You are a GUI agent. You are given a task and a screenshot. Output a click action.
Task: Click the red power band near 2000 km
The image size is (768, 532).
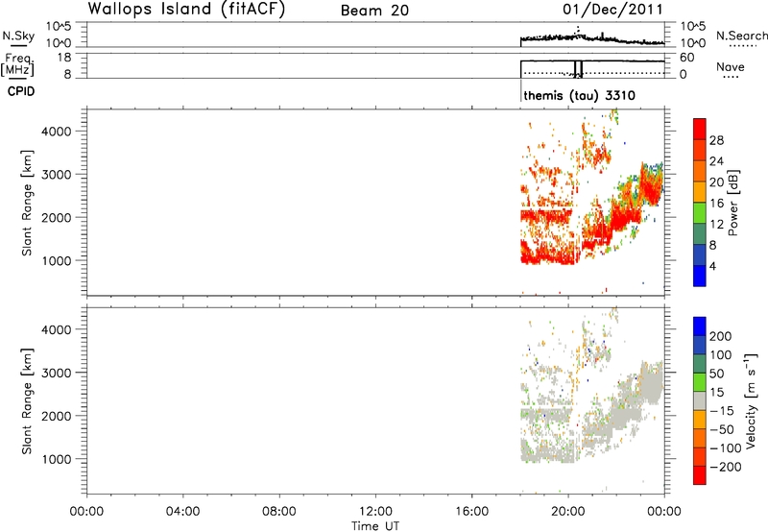click(x=545, y=215)
